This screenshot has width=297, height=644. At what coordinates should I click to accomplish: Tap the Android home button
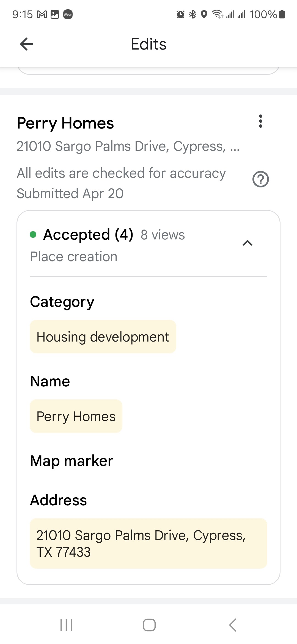point(149,625)
